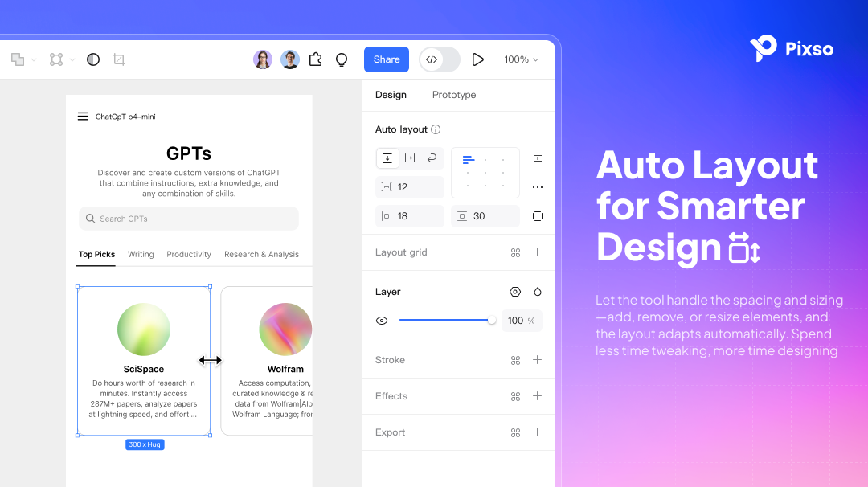Edit the opacity 100 % field
The image size is (868, 487).
click(x=522, y=321)
